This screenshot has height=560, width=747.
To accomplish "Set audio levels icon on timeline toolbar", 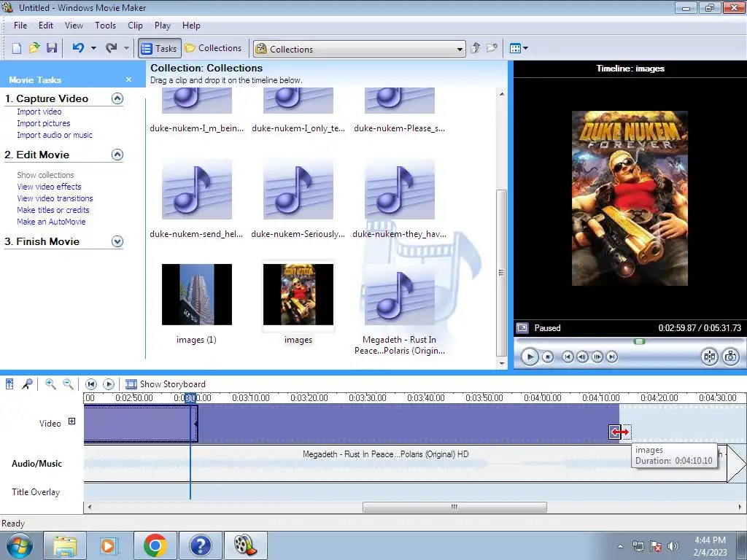I will click(x=9, y=384).
